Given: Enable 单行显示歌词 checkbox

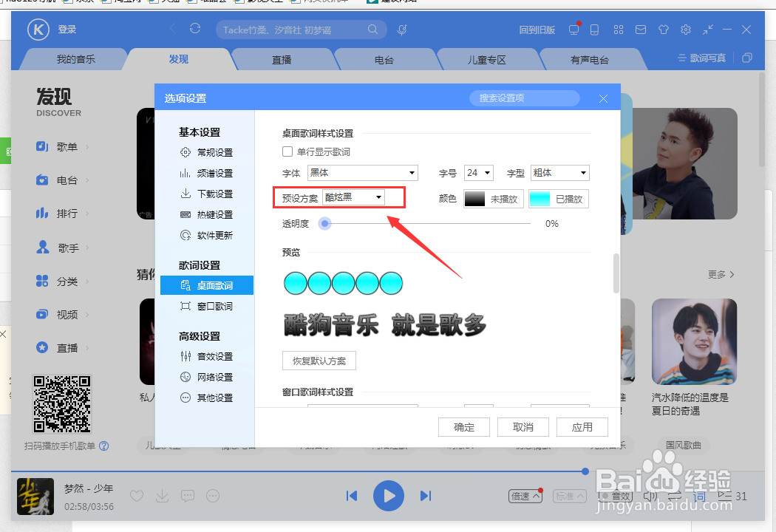Looking at the screenshot, I should [x=287, y=151].
